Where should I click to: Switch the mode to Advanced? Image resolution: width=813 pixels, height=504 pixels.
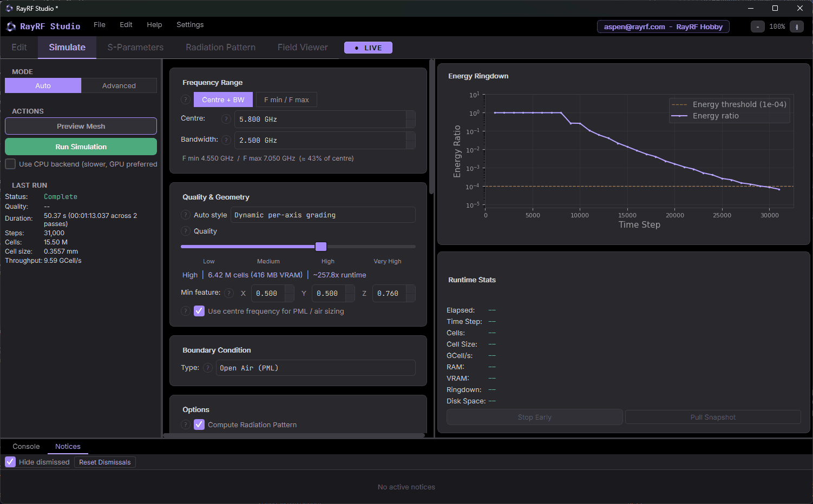pyautogui.click(x=119, y=85)
